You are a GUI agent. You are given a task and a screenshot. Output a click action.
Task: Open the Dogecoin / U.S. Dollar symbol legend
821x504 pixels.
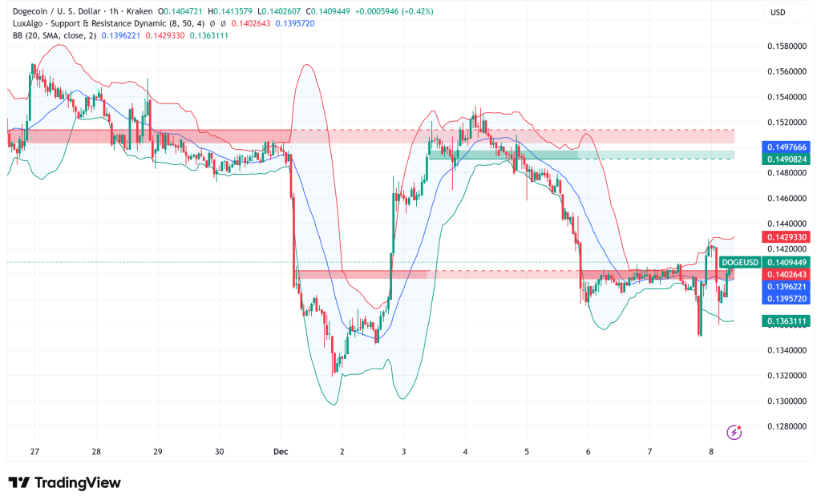tap(58, 11)
